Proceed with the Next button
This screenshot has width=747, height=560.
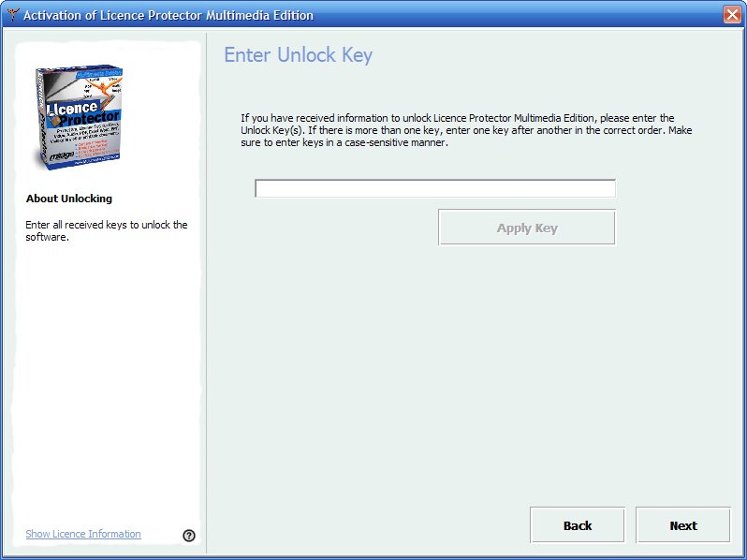tap(683, 525)
